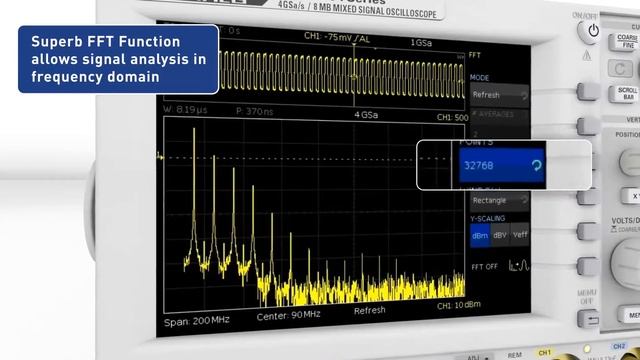The height and width of the screenshot is (360, 640).
Task: Choose dBV Y-scaling option
Action: point(500,235)
